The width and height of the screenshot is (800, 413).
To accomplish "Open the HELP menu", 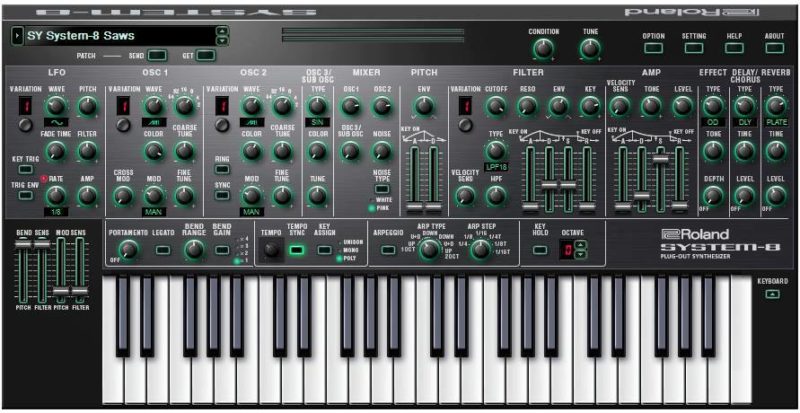I will [734, 48].
